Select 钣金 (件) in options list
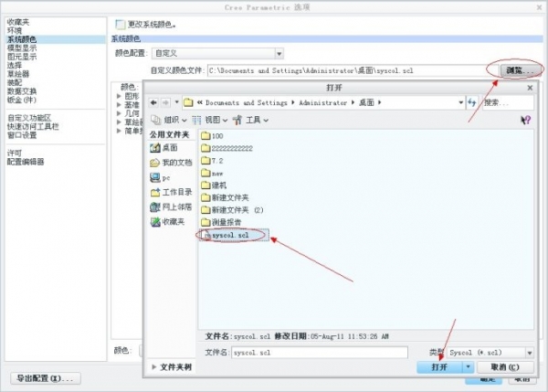Screen dimensions: 548x392 tap(22, 100)
